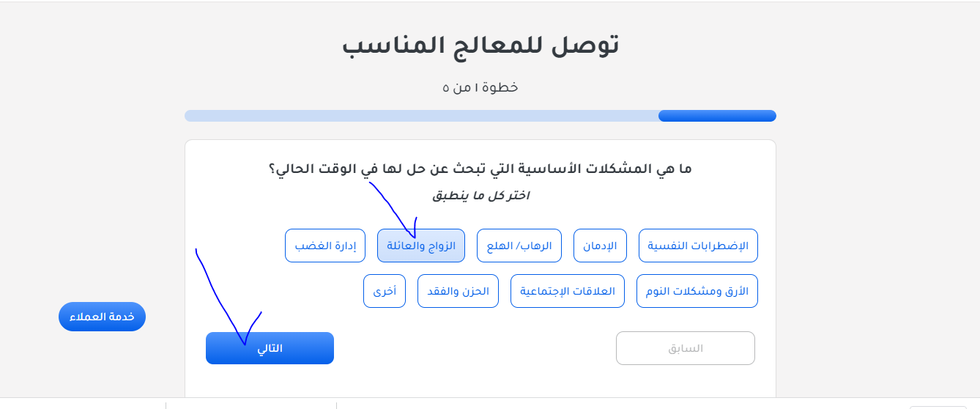The width and height of the screenshot is (980, 409).
Task: Toggle the الرهاب/ الهلع option
Action: [x=519, y=246]
